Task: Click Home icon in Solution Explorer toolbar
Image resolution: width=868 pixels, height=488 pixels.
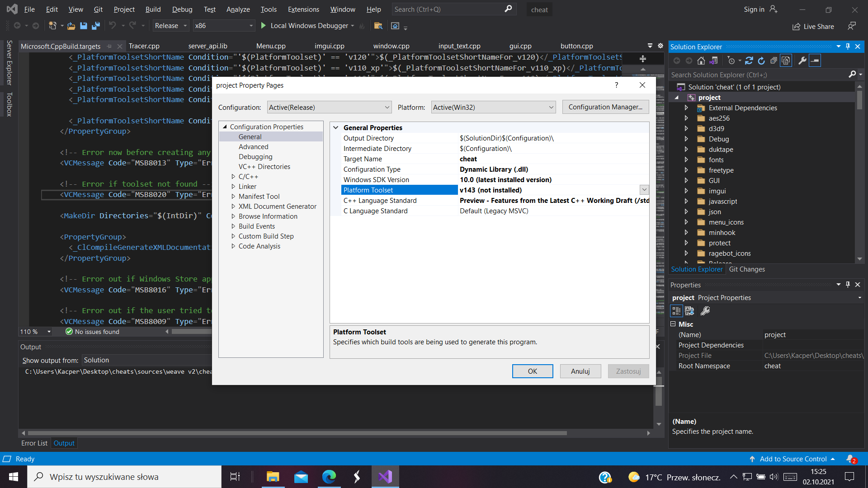Action: point(701,61)
